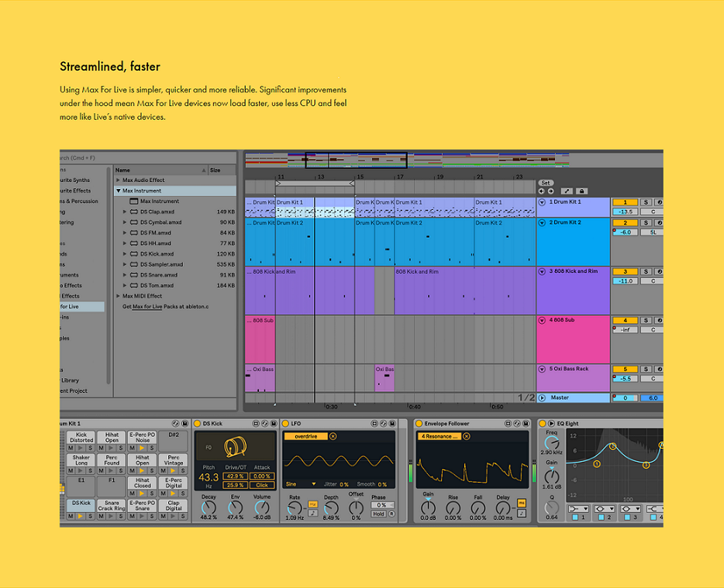Click the DS Kick Decay knob
This screenshot has width=724, height=588.
coord(209,507)
